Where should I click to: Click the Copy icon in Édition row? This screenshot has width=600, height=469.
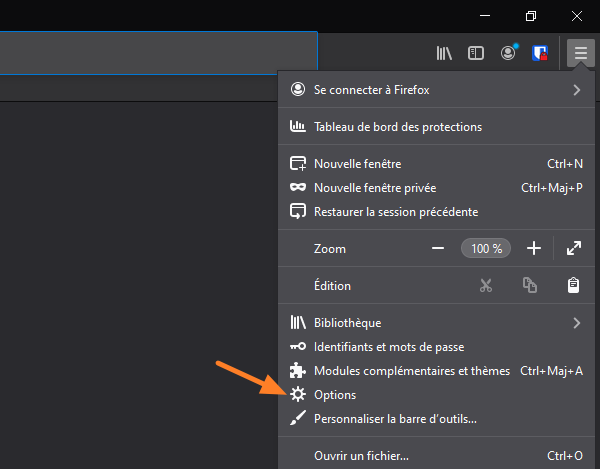point(530,285)
